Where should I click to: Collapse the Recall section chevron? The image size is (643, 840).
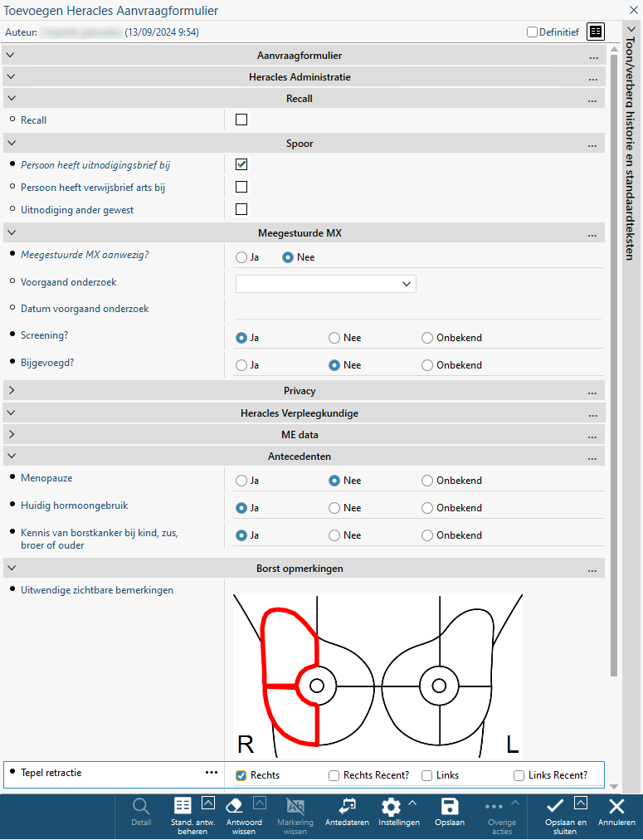[12, 97]
